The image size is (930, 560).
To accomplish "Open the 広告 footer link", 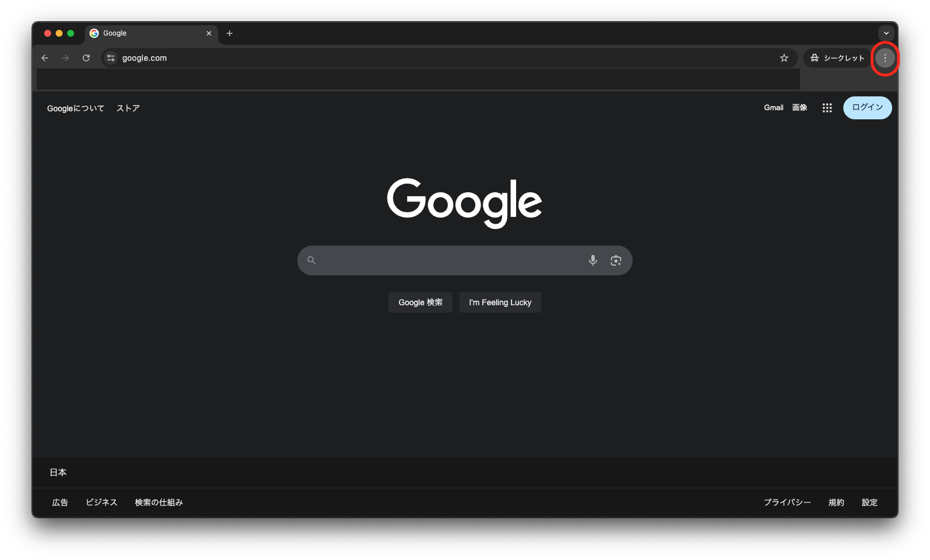I will pyautogui.click(x=60, y=503).
